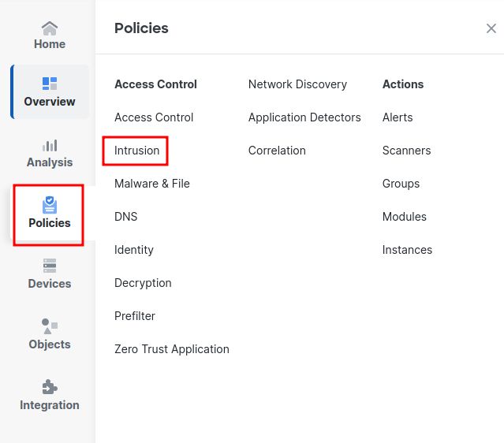Open the Correlation policy link

pyautogui.click(x=277, y=151)
